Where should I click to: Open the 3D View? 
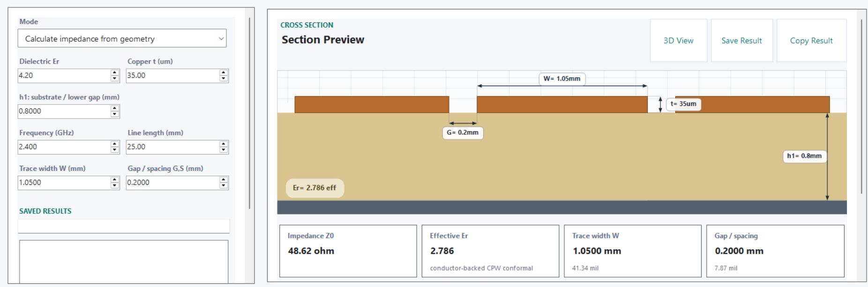[x=679, y=40]
